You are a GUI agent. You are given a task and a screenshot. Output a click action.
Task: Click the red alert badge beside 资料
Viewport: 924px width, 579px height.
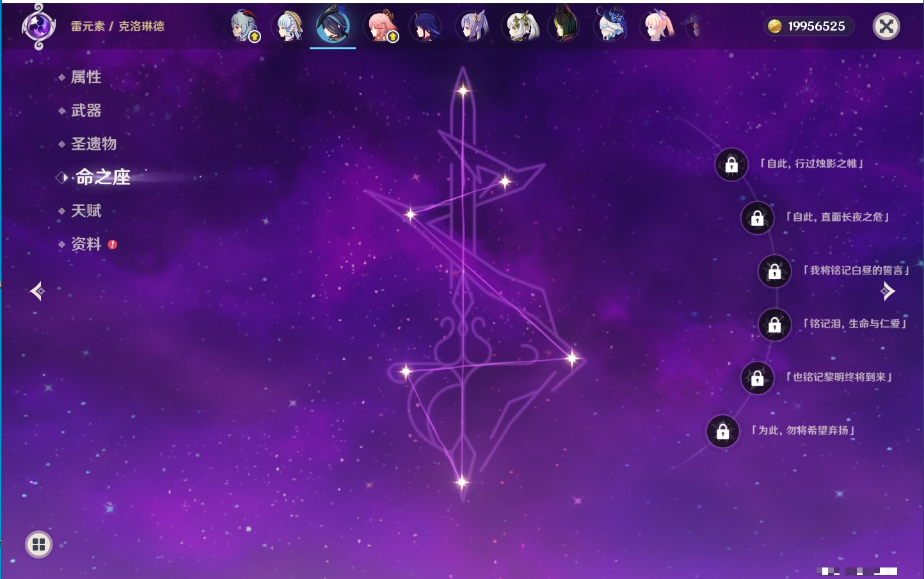(113, 244)
